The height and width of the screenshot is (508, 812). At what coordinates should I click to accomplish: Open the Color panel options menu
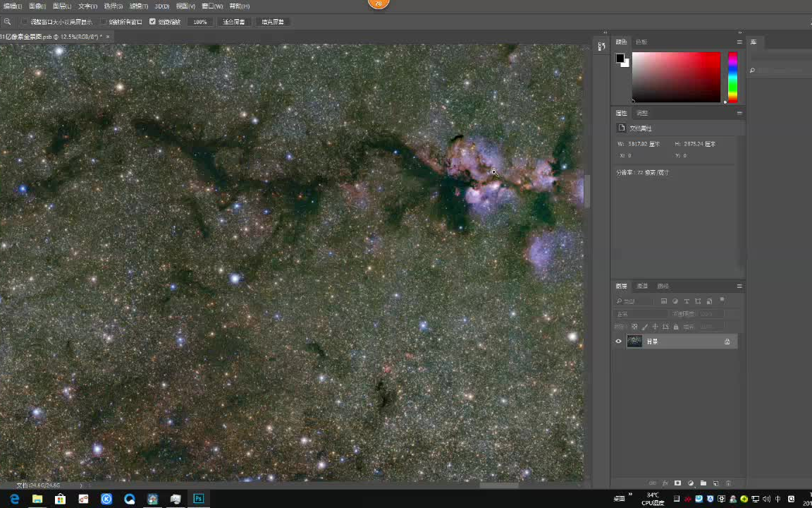pos(739,42)
